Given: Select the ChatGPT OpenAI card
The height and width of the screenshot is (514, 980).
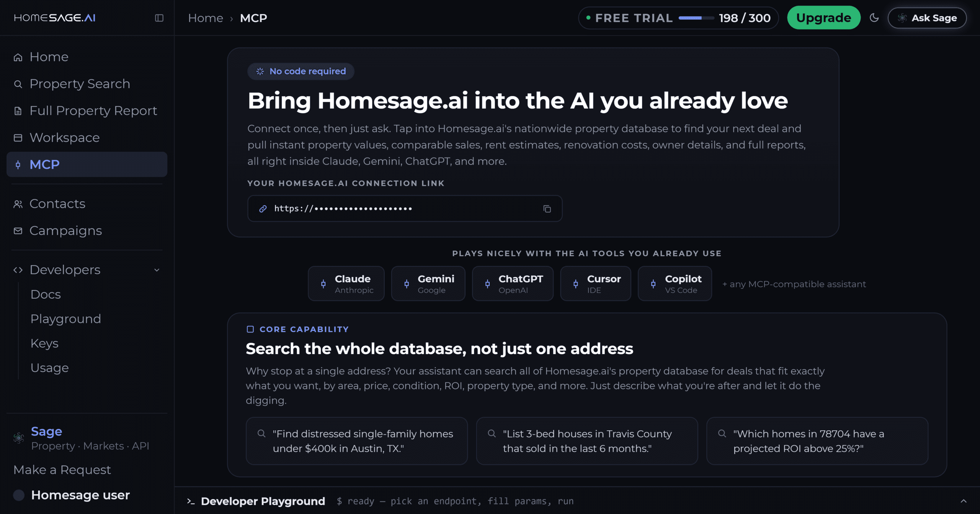Looking at the screenshot, I should tap(513, 284).
